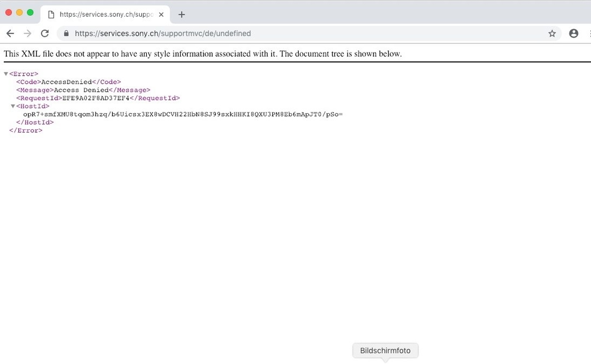Click the forward navigation arrow

pyautogui.click(x=28, y=34)
